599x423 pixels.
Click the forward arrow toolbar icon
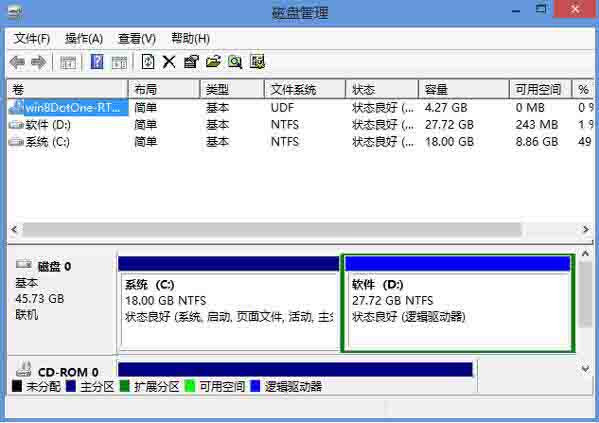(x=39, y=62)
